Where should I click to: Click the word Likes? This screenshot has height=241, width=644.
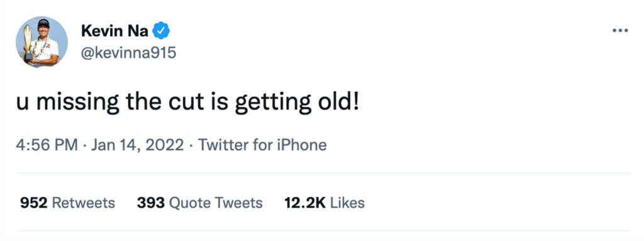[x=347, y=203]
